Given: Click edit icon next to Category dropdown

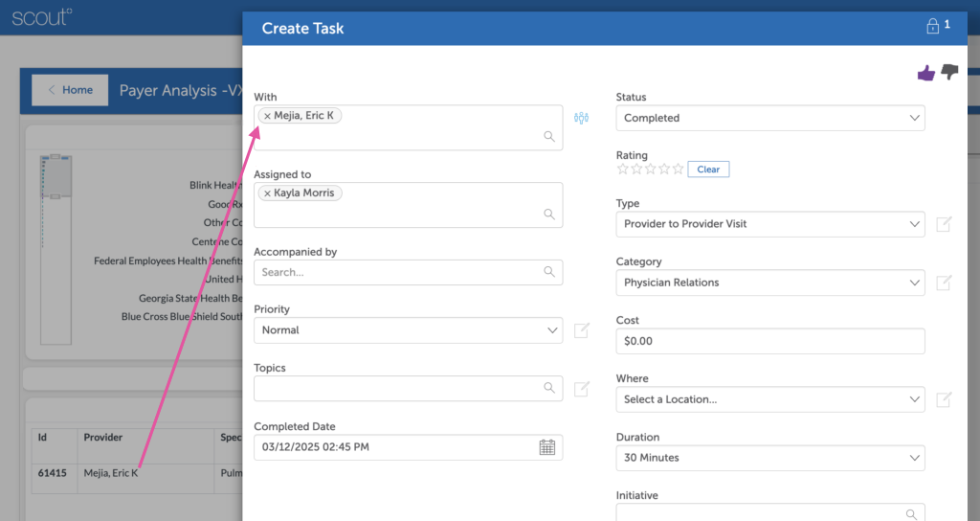Looking at the screenshot, I should coord(944,283).
